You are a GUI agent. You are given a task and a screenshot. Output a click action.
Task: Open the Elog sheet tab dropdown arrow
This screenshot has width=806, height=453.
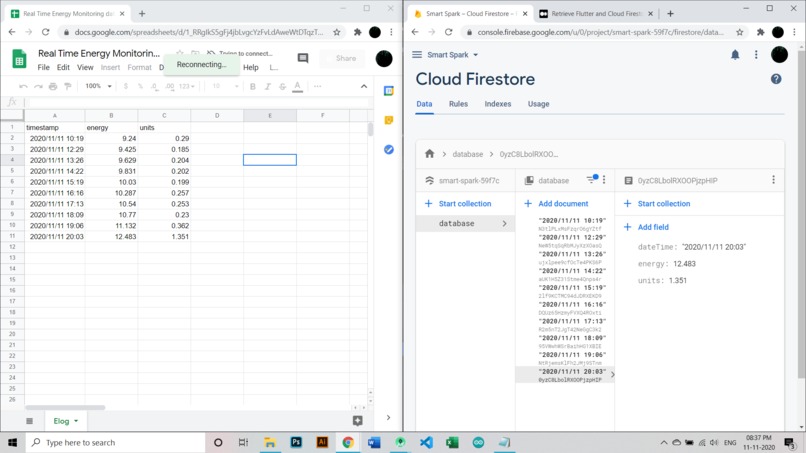click(x=76, y=421)
